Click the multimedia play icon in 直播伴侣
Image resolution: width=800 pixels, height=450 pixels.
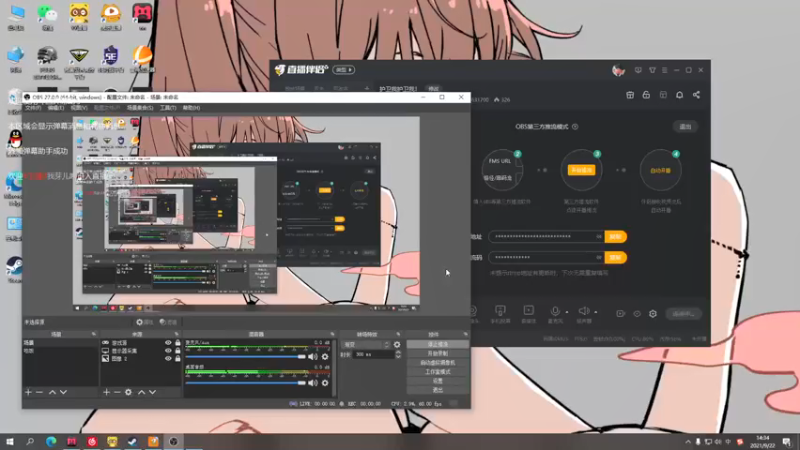coord(529,311)
